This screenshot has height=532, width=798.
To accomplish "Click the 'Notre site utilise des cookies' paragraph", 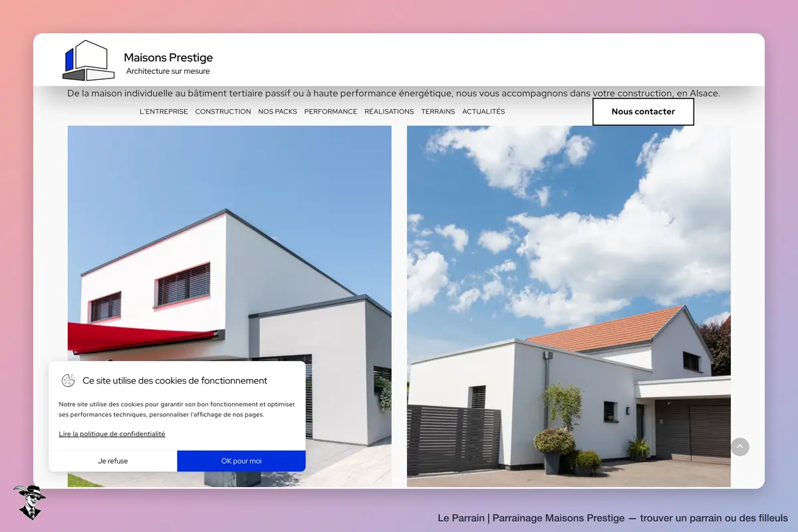I will 177,409.
